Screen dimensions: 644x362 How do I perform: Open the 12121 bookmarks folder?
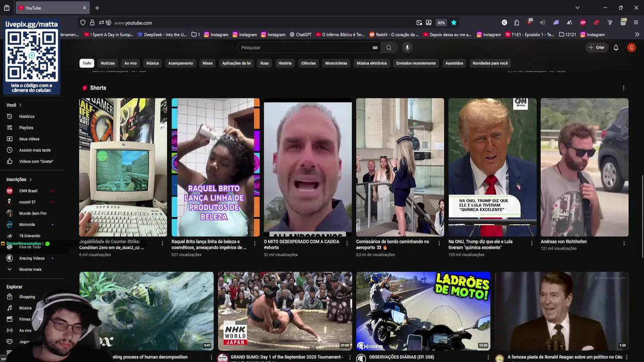(x=568, y=35)
